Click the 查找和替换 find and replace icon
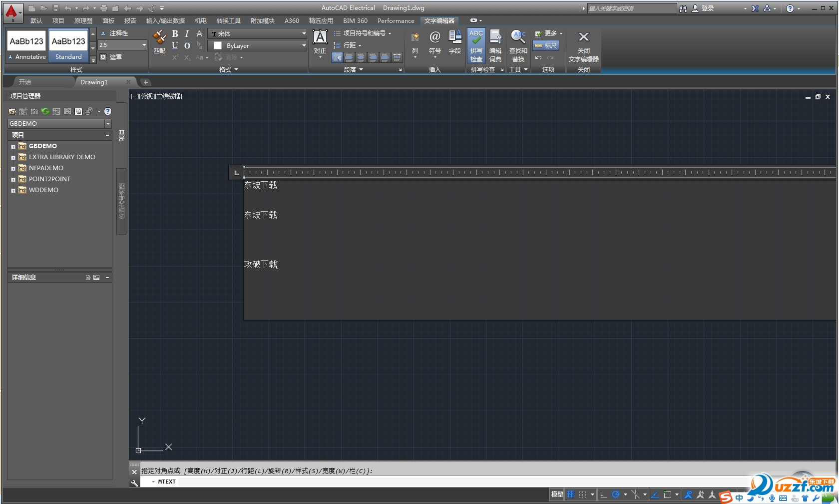The image size is (839, 504). [x=518, y=45]
